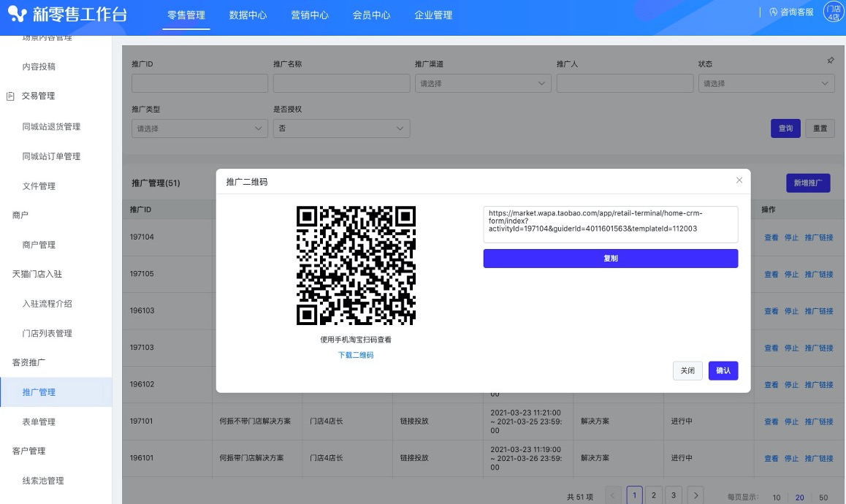Expand 客户管理 sidebar section
The width and height of the screenshot is (846, 504).
coord(28,451)
